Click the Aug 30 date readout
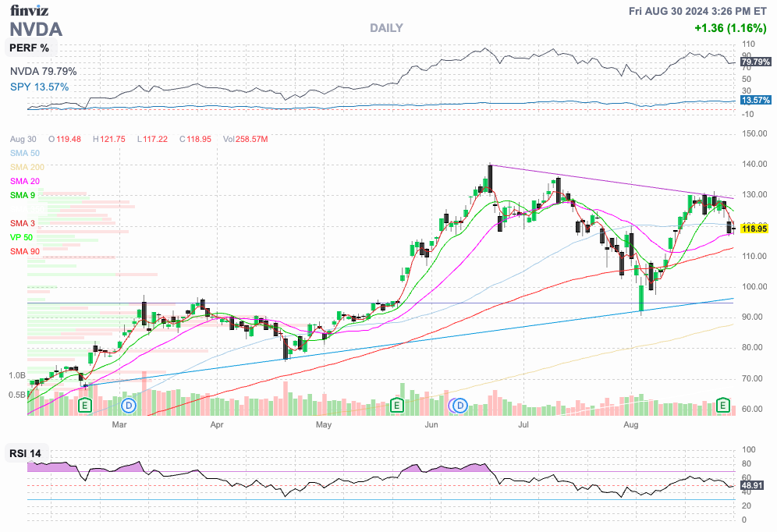This screenshot has width=777, height=532. pos(23,139)
